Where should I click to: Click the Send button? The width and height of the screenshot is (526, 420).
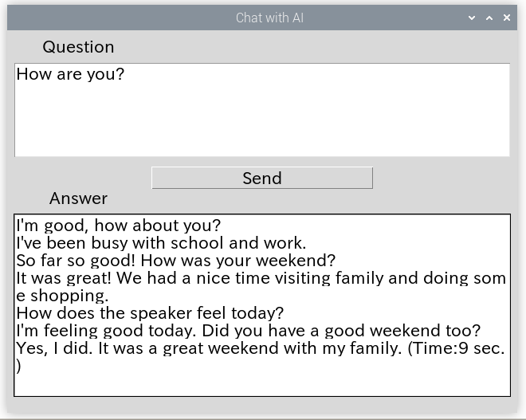pyautogui.click(x=262, y=178)
